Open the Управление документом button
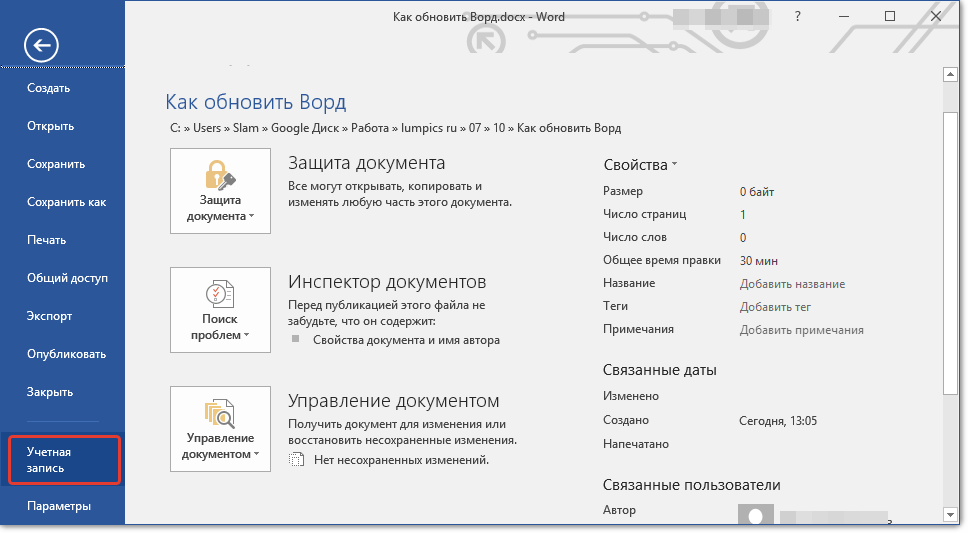 pyautogui.click(x=220, y=429)
